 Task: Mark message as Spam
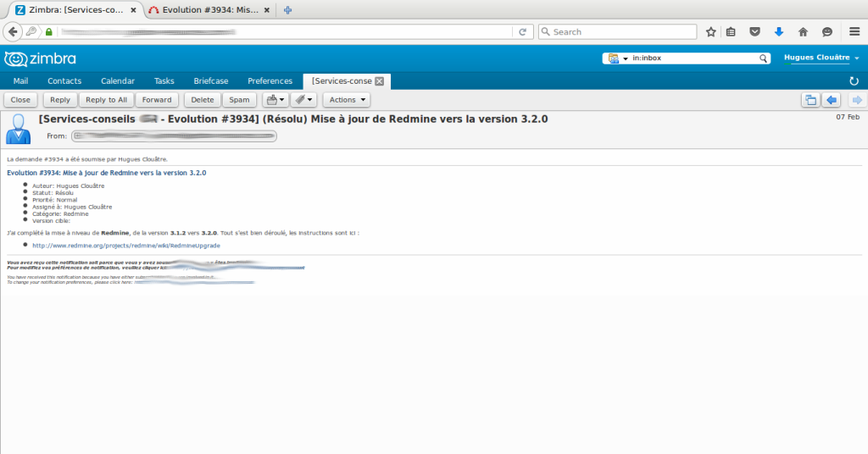coord(239,100)
